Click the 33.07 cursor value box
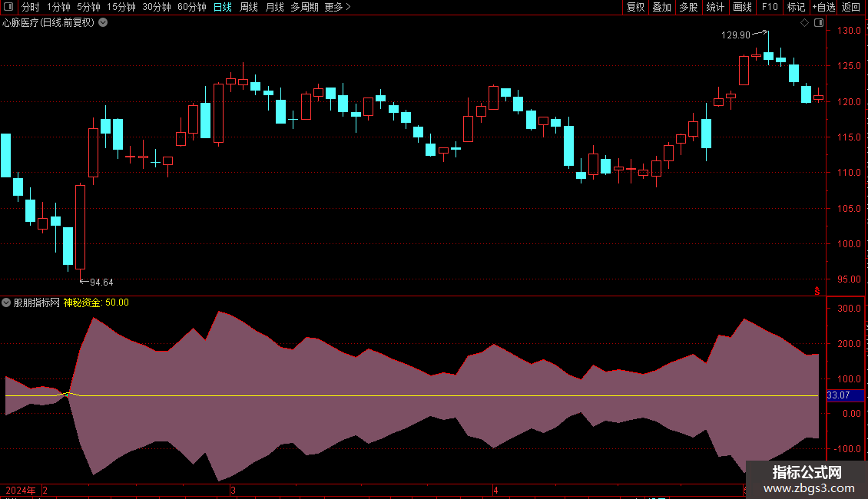The image size is (868, 499). [845, 395]
